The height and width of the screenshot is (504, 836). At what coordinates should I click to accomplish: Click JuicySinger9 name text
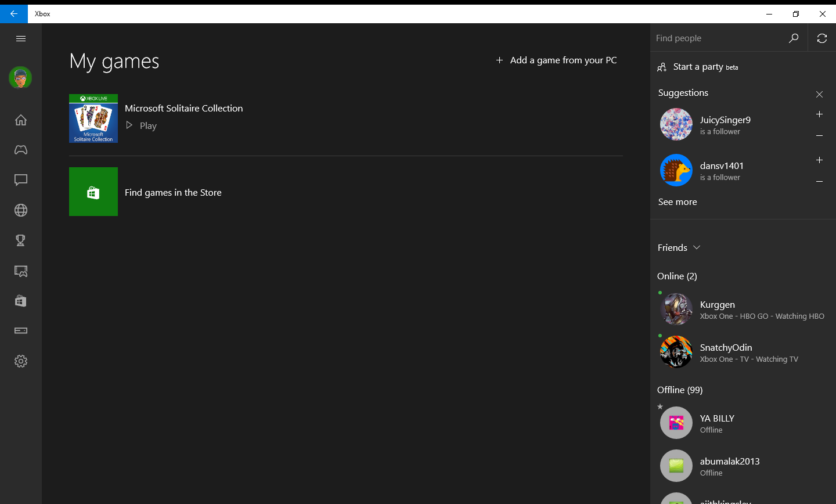pos(725,120)
